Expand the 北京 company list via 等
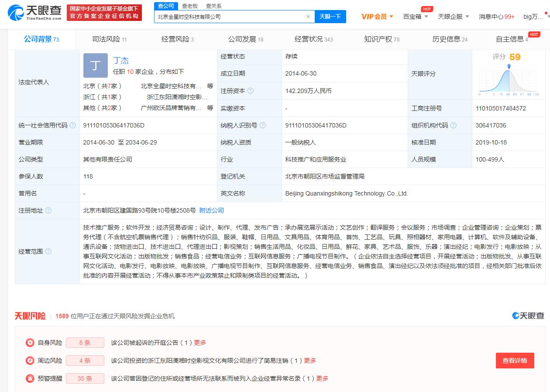The width and height of the screenshot is (550, 392). pyautogui.click(x=210, y=86)
